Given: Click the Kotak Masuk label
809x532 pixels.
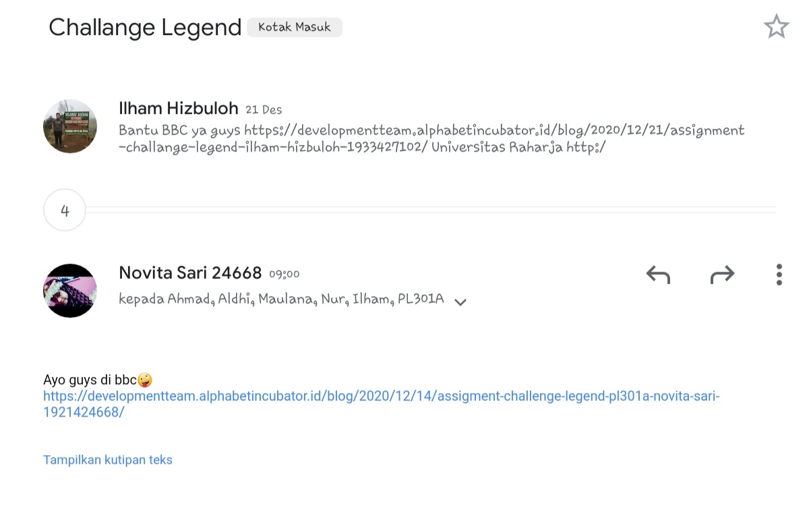Looking at the screenshot, I should (295, 28).
